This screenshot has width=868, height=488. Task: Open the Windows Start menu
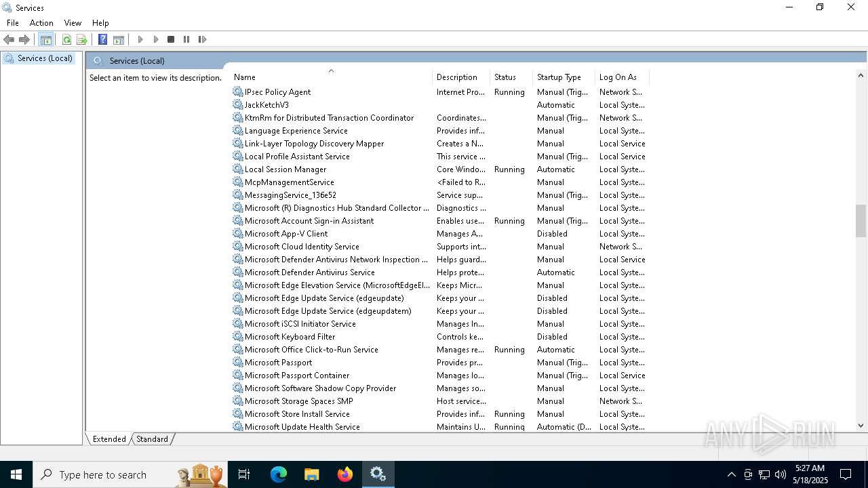pos(16,474)
